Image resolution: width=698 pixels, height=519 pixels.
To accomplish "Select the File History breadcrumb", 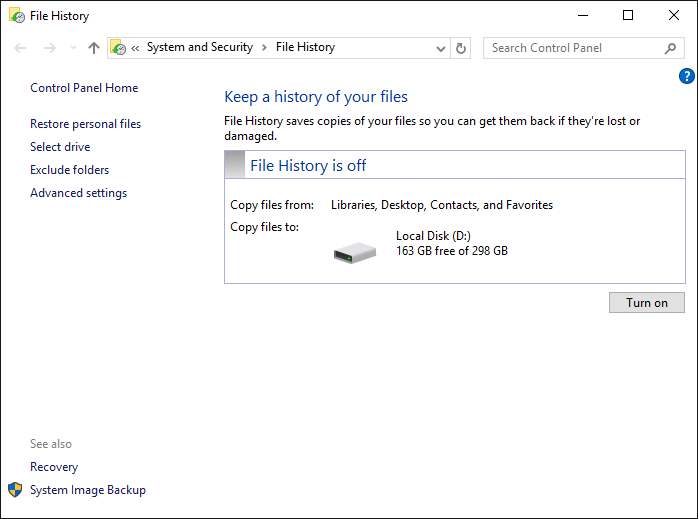I will click(x=305, y=47).
